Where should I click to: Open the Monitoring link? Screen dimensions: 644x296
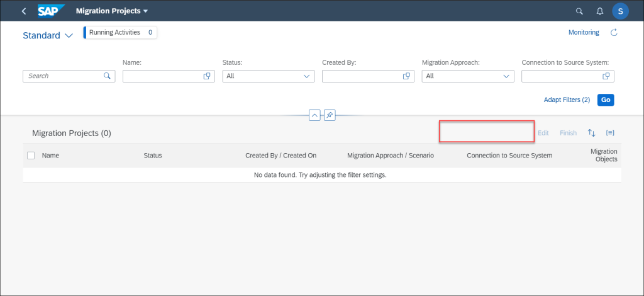pos(584,32)
